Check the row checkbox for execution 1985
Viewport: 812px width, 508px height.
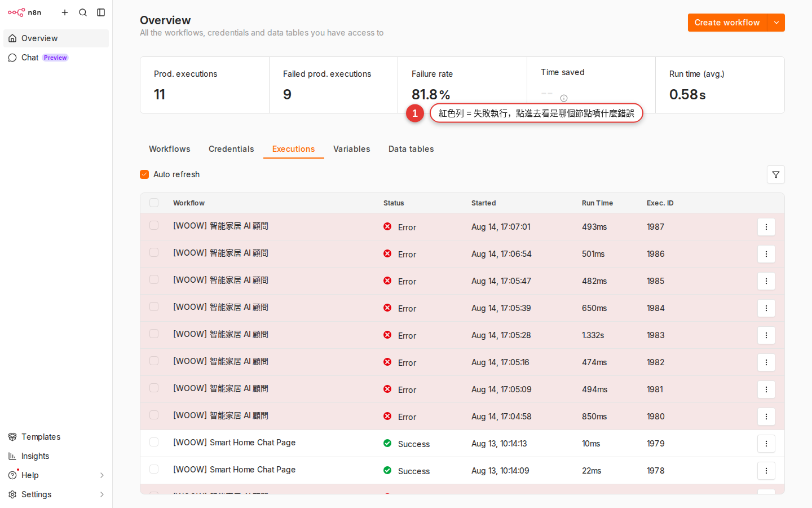click(x=154, y=279)
